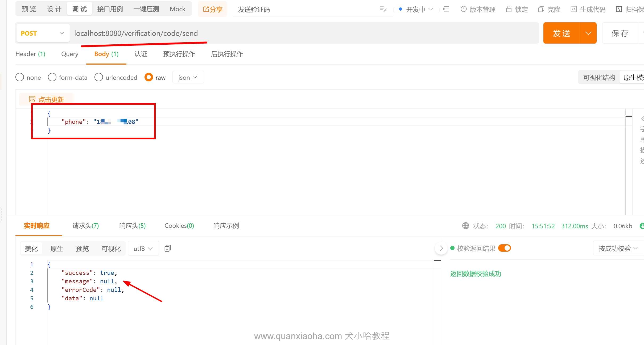The height and width of the screenshot is (345, 644).
Task: Open the response headers tab
Action: pos(132,226)
